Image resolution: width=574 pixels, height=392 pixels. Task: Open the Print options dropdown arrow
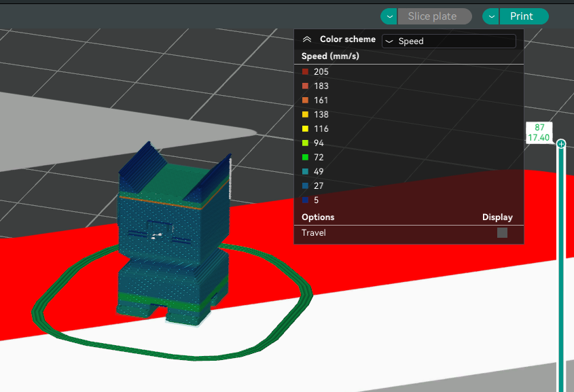coord(491,16)
